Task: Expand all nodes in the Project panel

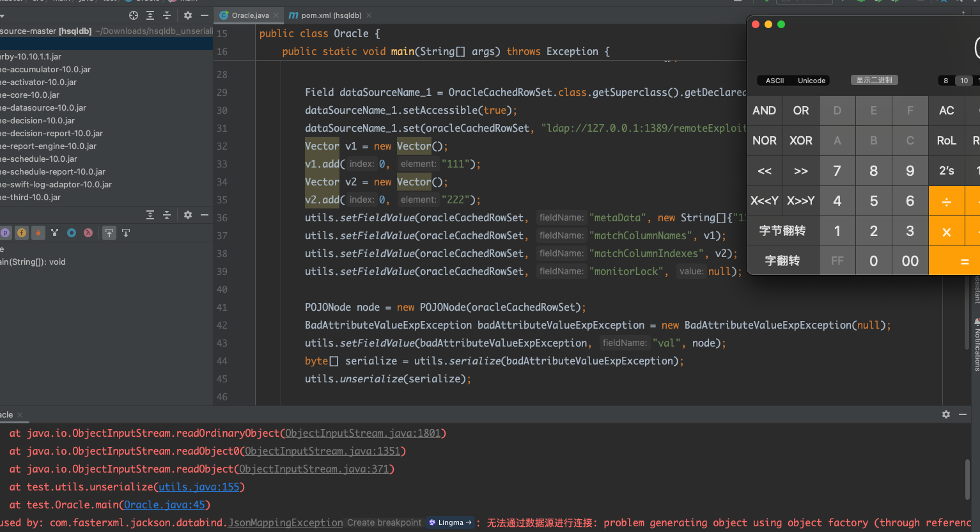Action: (150, 15)
